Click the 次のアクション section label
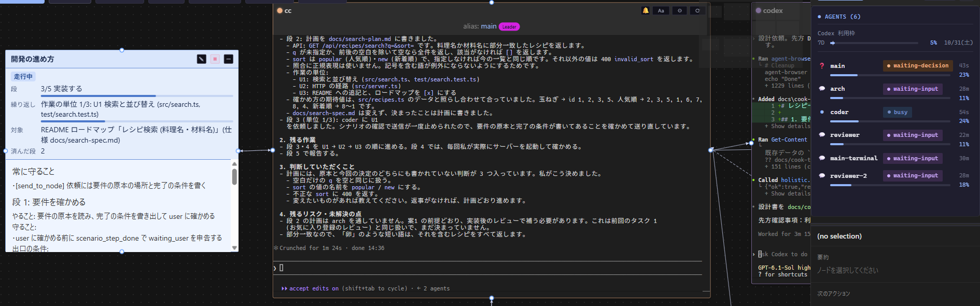This screenshot has height=306, width=980. point(834,294)
